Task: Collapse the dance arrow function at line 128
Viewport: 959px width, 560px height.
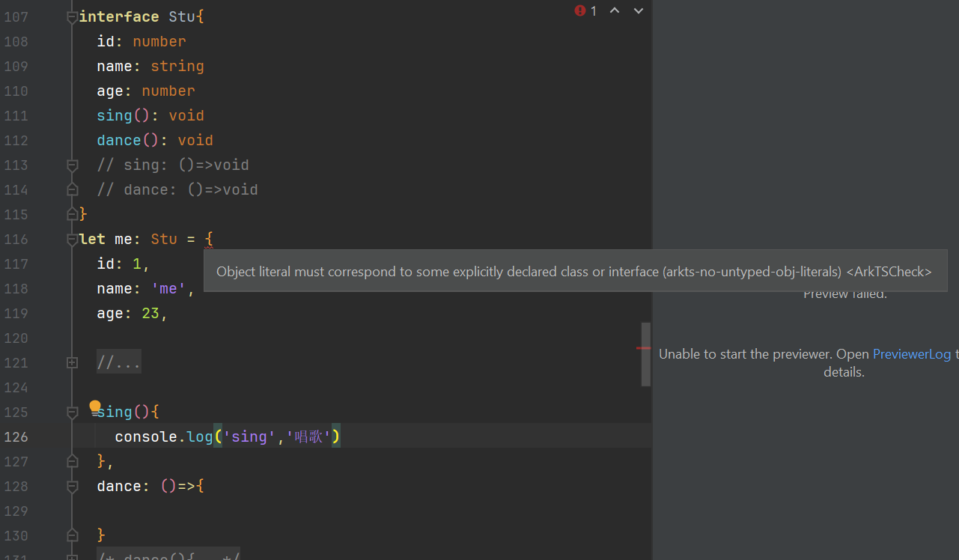Action: (72, 486)
